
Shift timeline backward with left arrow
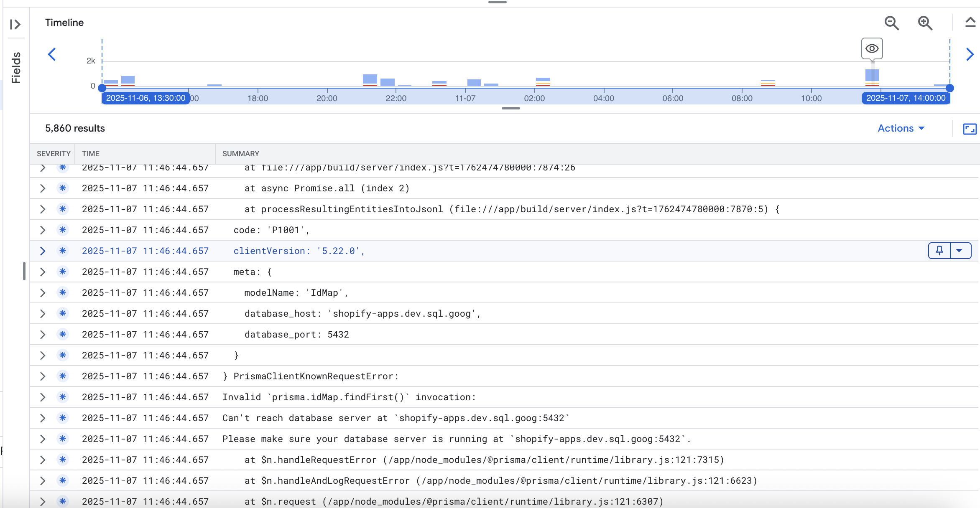coord(52,54)
